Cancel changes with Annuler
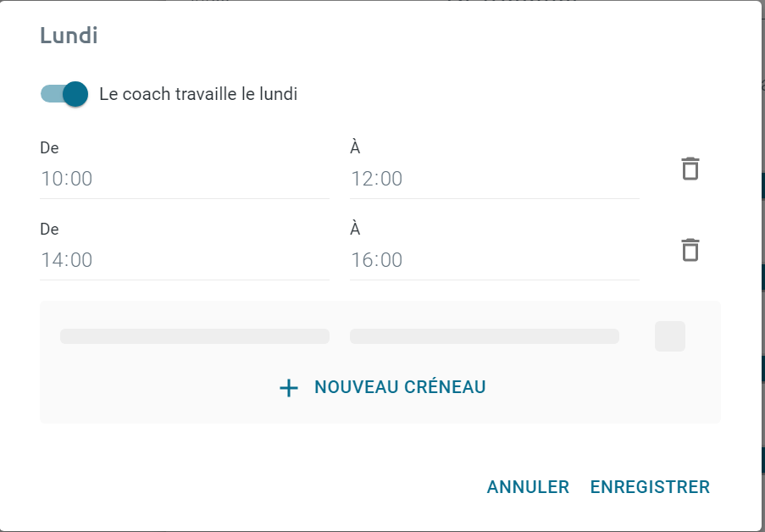 528,486
